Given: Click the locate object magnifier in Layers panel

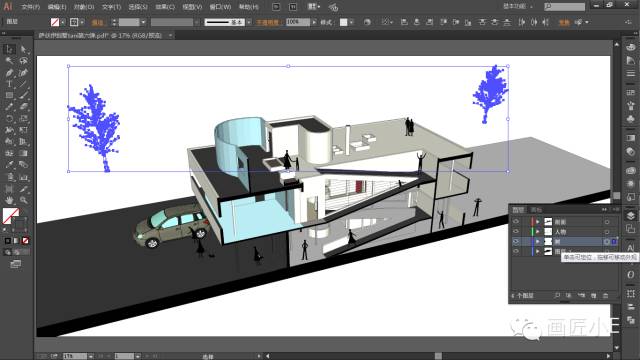Looking at the screenshot, I should (557, 296).
